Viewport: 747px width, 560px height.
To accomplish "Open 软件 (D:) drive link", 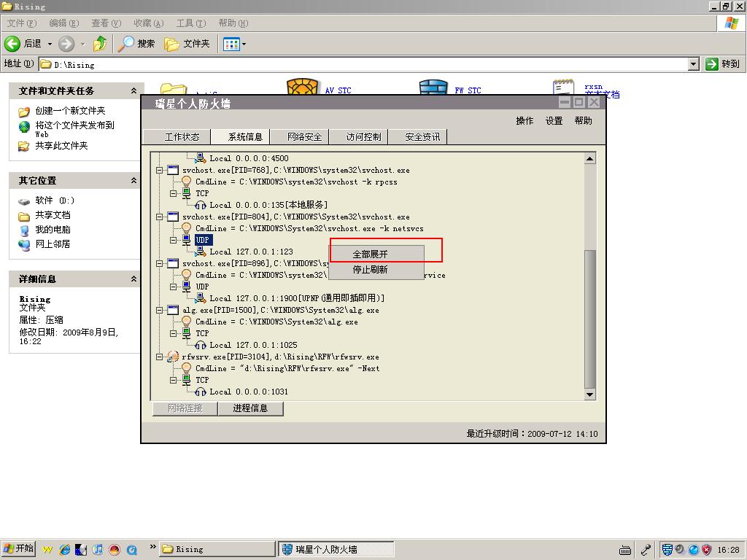I will tap(55, 201).
